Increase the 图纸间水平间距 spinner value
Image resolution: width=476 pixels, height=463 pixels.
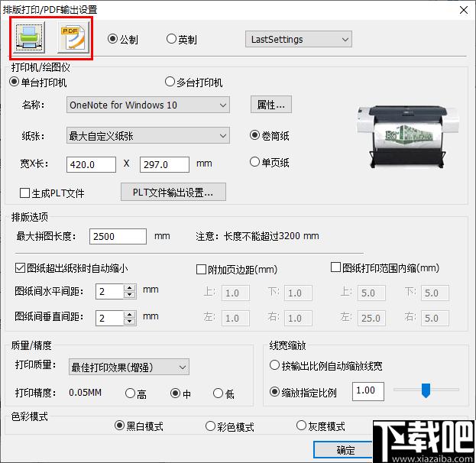pyautogui.click(x=129, y=288)
